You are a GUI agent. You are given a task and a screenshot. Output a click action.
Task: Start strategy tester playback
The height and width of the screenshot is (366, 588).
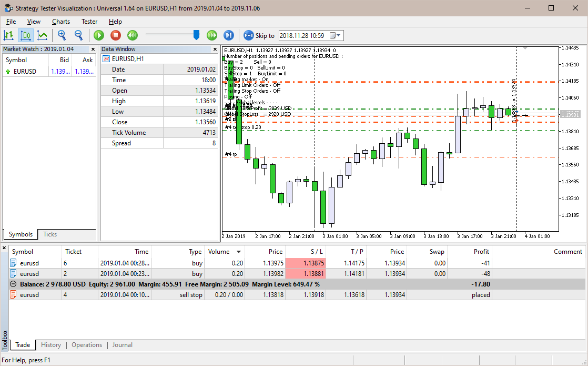click(98, 35)
